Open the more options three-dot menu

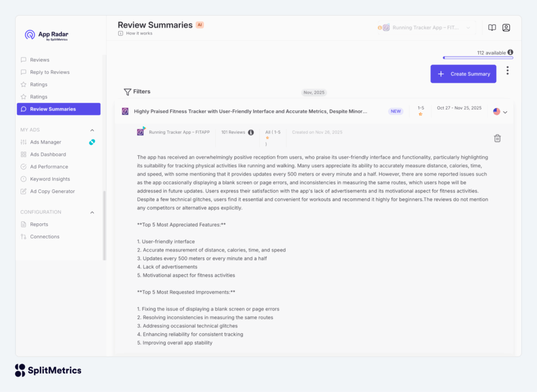[507, 70]
